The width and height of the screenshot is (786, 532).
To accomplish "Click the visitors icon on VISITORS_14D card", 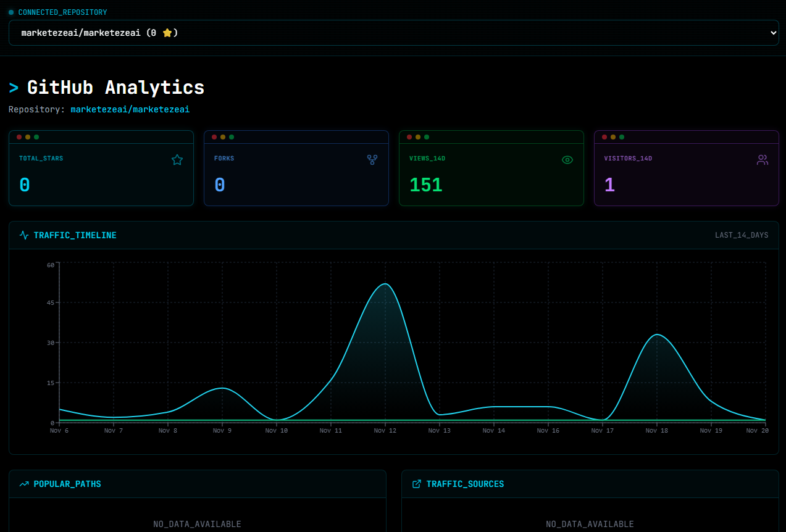I will coord(763,159).
